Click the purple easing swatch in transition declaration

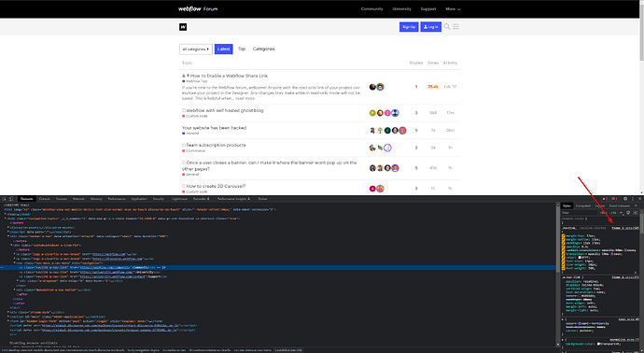613,254
